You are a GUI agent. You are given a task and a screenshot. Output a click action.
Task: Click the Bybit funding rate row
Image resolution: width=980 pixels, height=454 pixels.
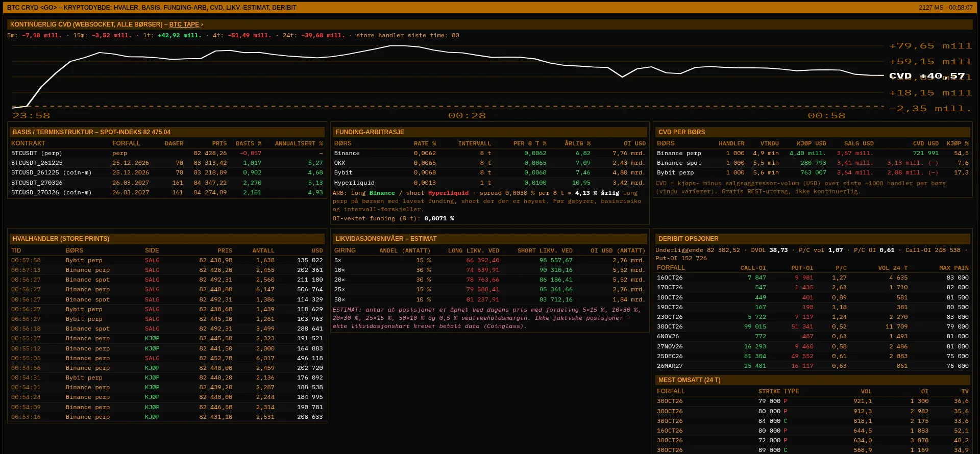coord(489,172)
